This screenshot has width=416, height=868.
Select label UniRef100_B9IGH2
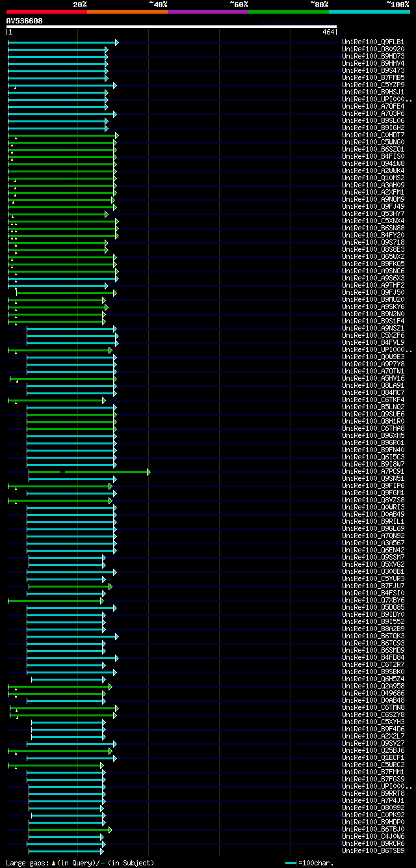(374, 128)
